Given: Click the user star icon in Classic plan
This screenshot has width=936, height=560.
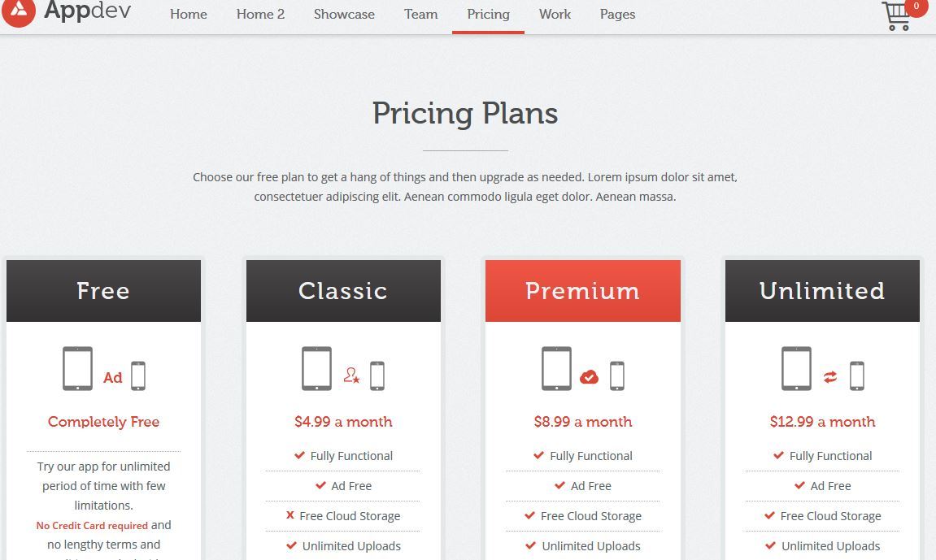Looking at the screenshot, I should 351,376.
